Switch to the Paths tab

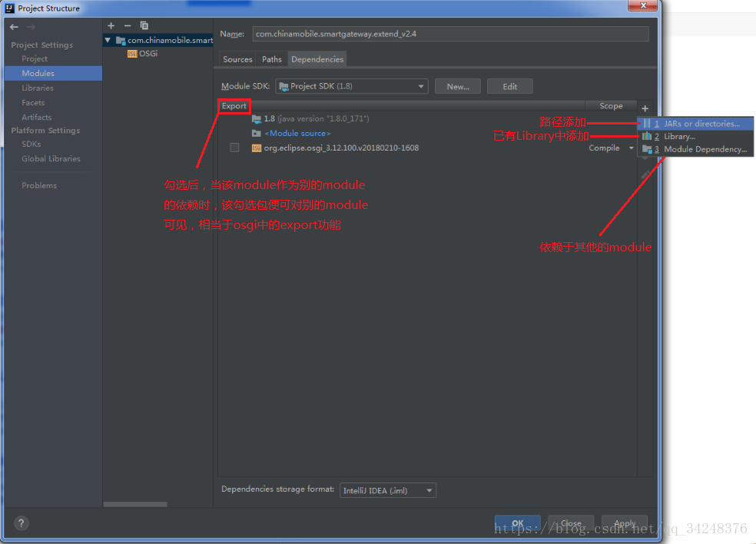272,59
